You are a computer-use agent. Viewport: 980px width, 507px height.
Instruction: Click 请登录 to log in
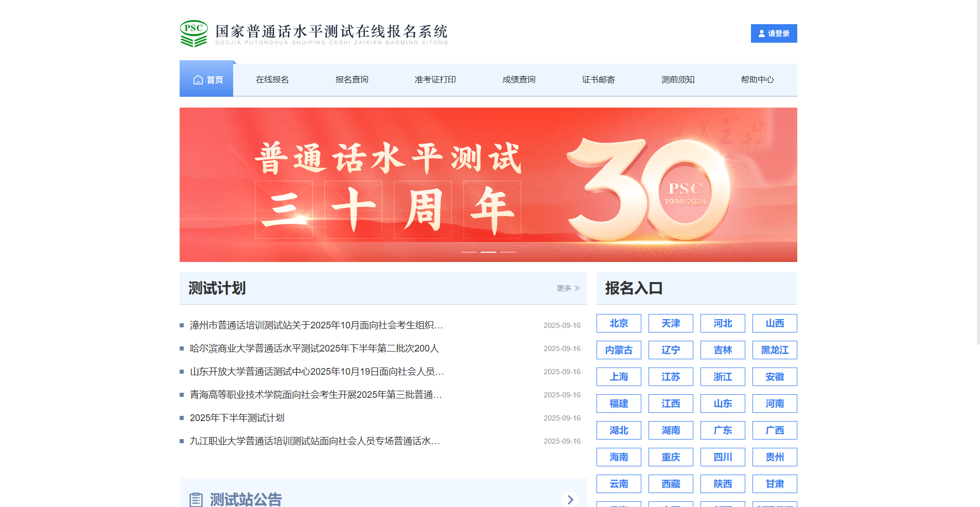point(774,33)
